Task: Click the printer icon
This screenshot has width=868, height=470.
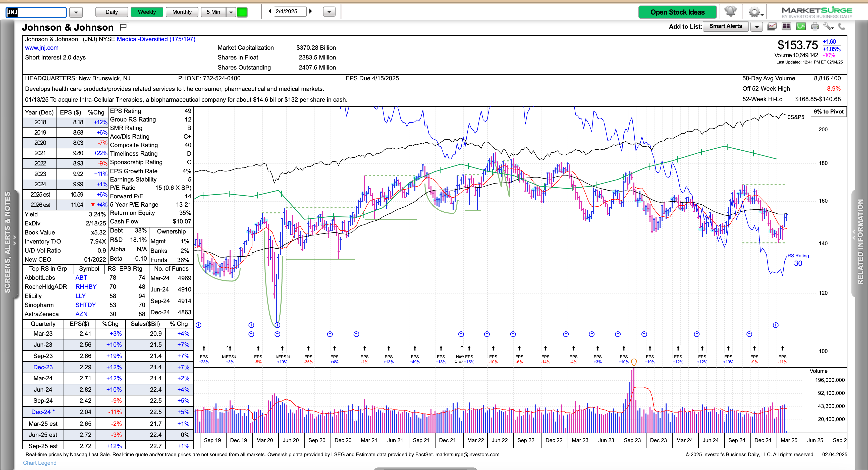Action: tap(815, 26)
